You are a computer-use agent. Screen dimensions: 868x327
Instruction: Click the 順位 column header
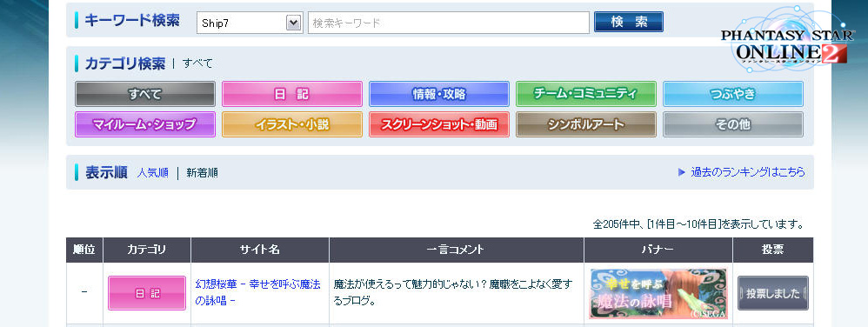(x=84, y=250)
